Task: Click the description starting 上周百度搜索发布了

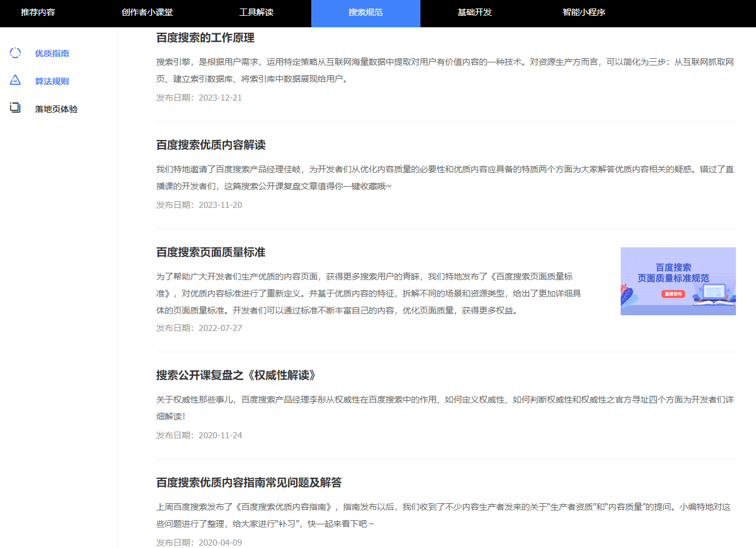Action: coord(443,515)
